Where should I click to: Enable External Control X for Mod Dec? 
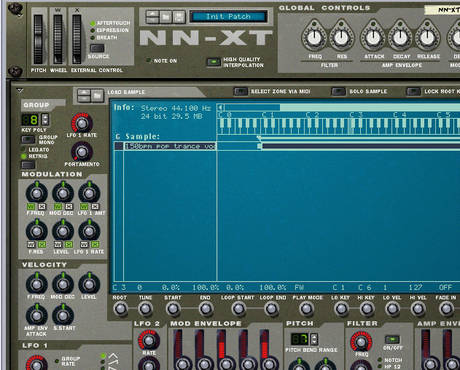coord(69,206)
